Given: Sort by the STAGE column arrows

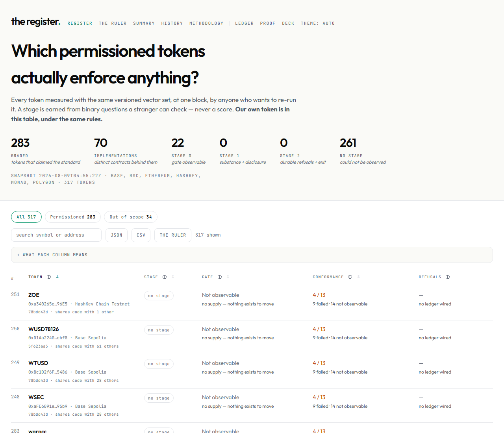Looking at the screenshot, I should 173,277.
